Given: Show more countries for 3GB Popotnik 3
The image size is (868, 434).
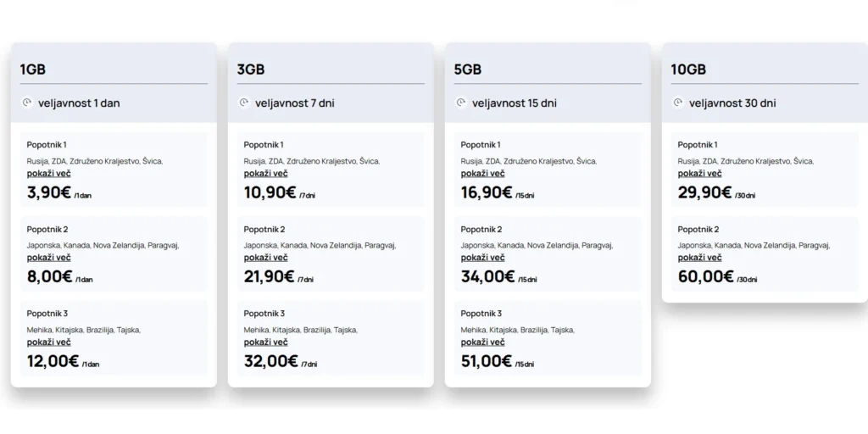Looking at the screenshot, I should (266, 342).
